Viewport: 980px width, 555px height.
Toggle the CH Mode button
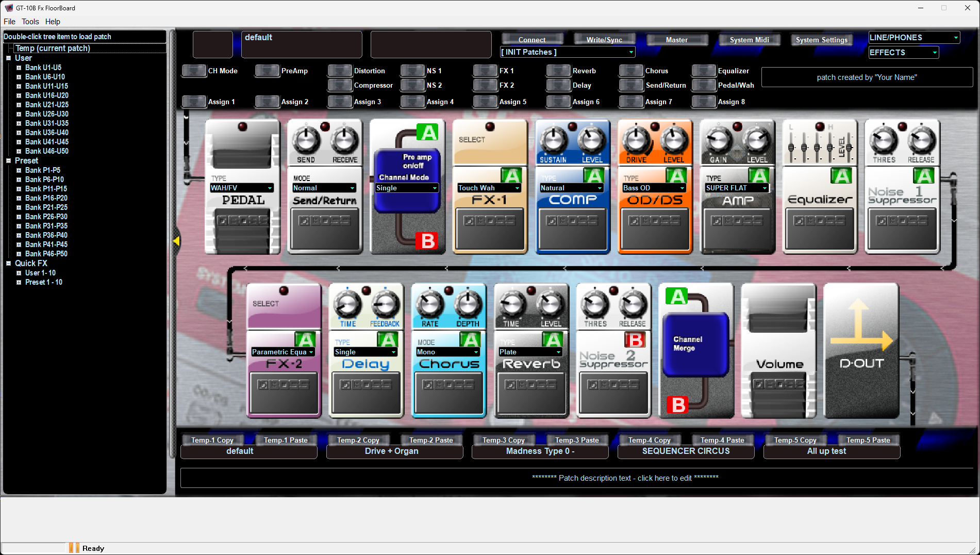click(x=194, y=71)
